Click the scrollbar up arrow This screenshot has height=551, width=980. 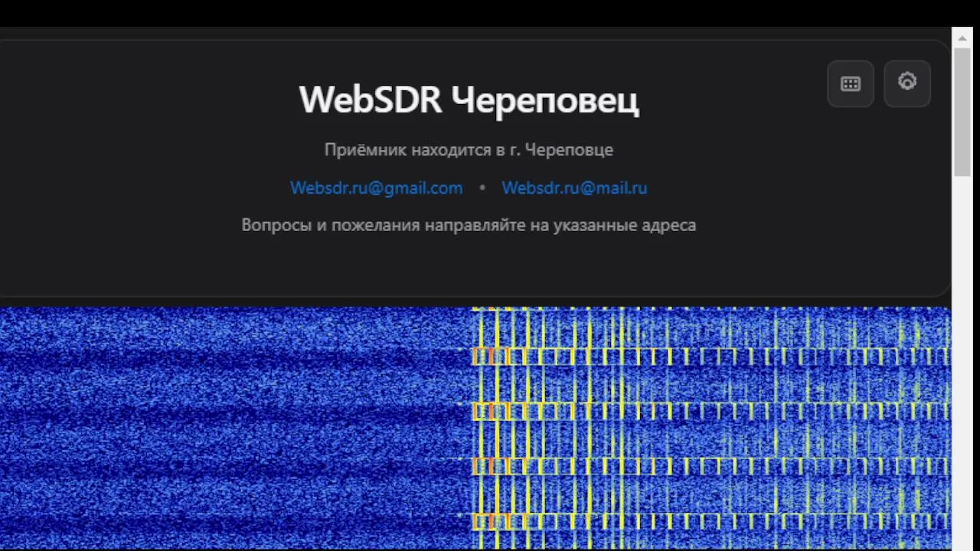point(962,37)
